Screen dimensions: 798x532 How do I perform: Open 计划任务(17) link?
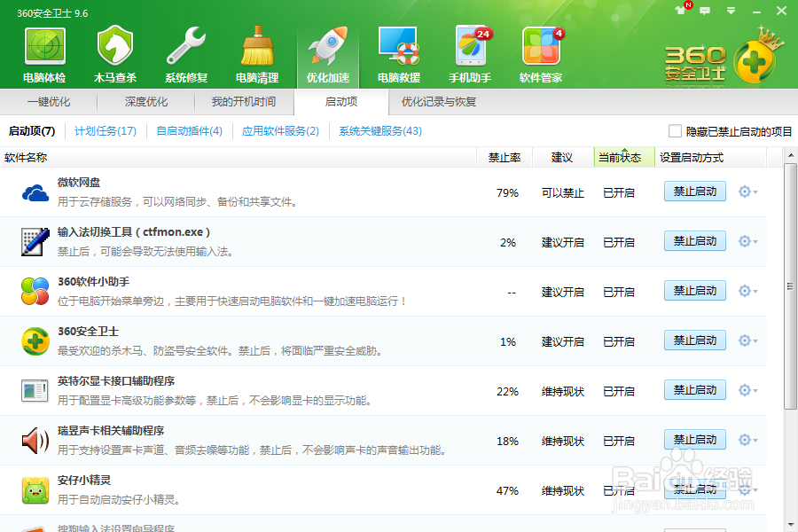tap(106, 131)
